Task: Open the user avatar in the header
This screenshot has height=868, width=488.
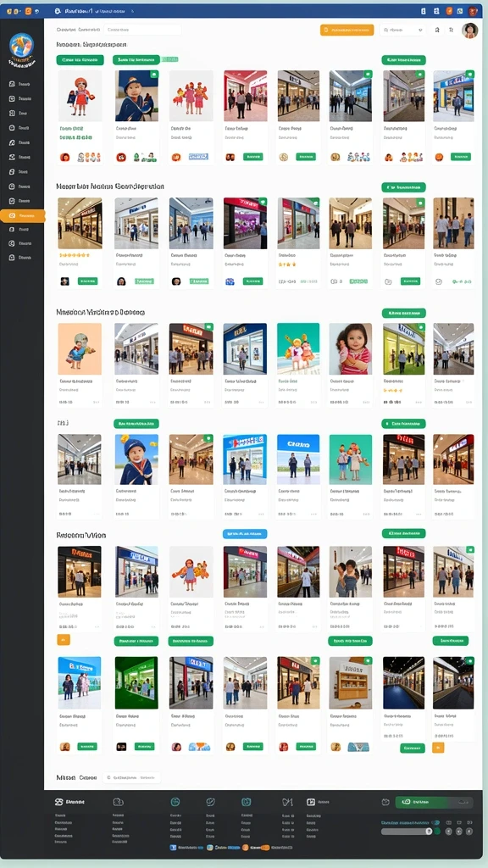Action: pyautogui.click(x=469, y=31)
